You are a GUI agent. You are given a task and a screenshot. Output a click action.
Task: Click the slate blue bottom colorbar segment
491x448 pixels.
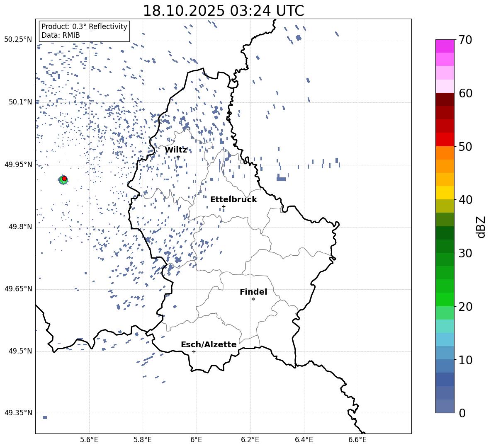[445, 406]
